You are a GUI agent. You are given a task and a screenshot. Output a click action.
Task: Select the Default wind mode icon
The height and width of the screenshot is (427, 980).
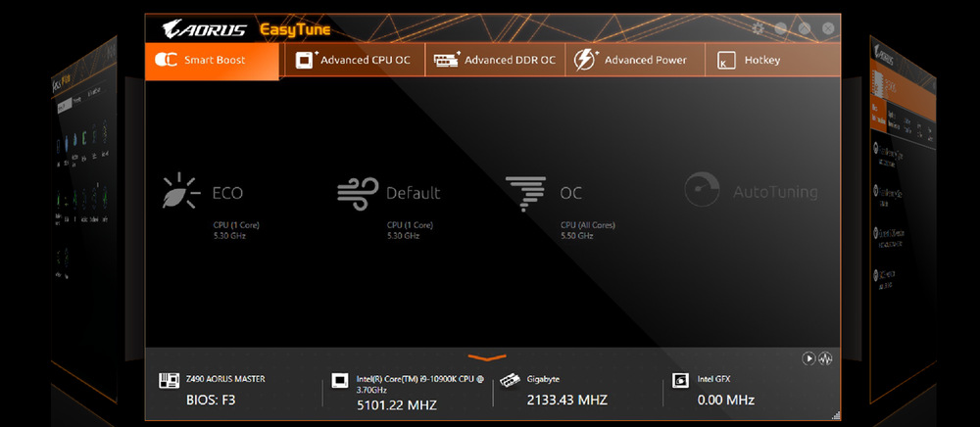[358, 194]
